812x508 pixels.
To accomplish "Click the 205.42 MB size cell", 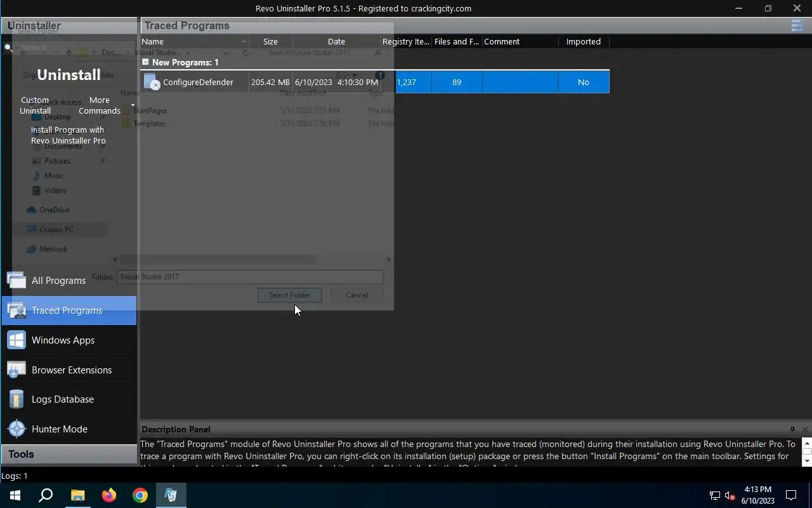I will (270, 82).
